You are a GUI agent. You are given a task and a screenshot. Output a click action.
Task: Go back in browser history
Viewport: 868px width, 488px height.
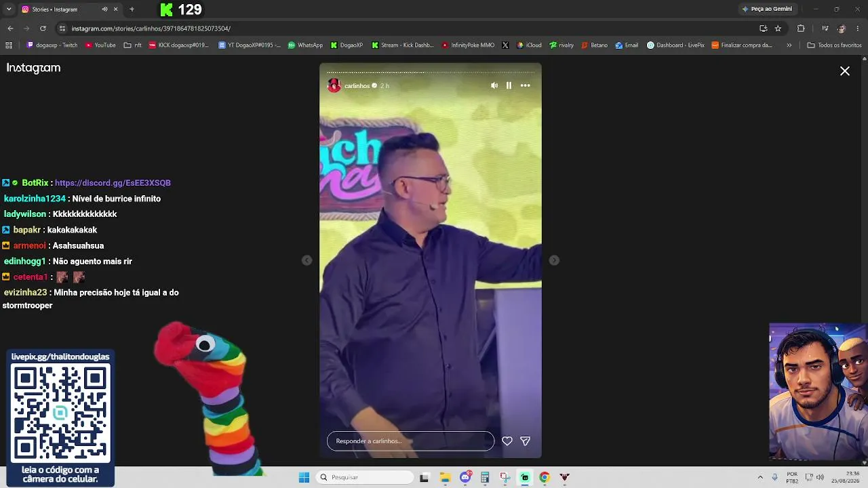tap(10, 28)
